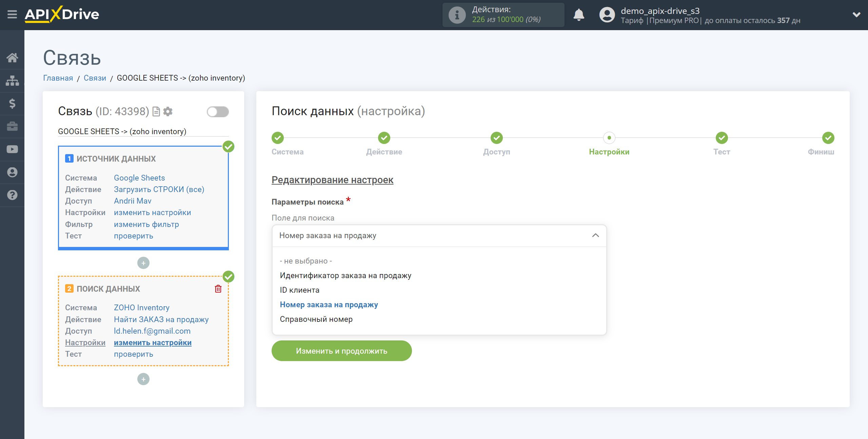The height and width of the screenshot is (439, 868).
Task: Go to the Финиш step
Action: pyautogui.click(x=828, y=138)
